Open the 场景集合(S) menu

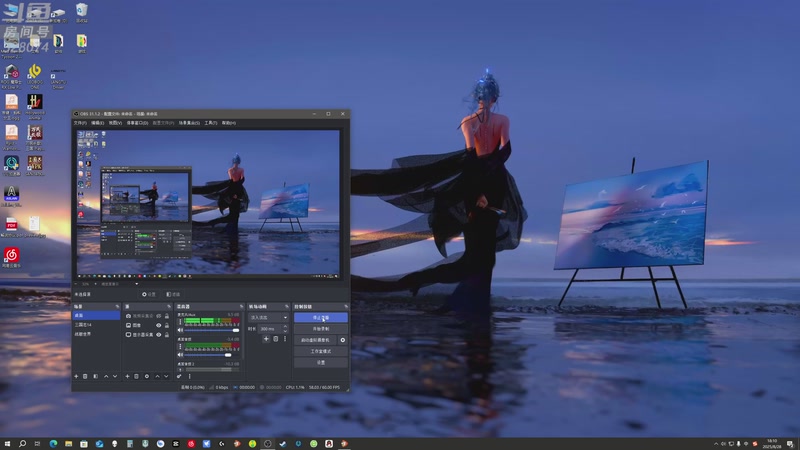point(189,123)
